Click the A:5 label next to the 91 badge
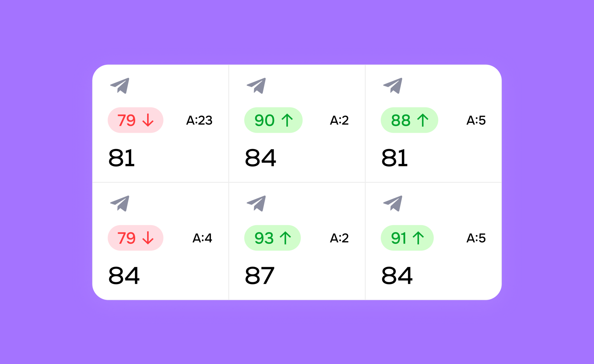The height and width of the screenshot is (364, 594). [x=476, y=238]
